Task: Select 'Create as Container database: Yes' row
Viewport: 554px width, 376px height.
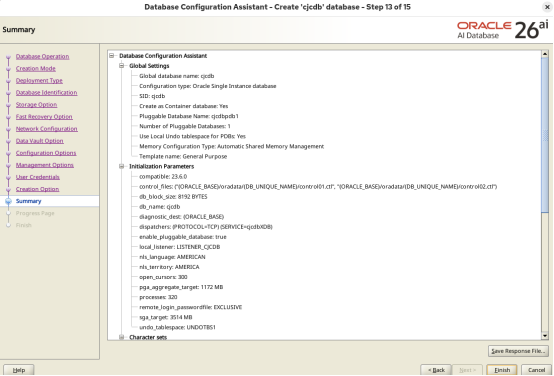Action: (x=184, y=106)
